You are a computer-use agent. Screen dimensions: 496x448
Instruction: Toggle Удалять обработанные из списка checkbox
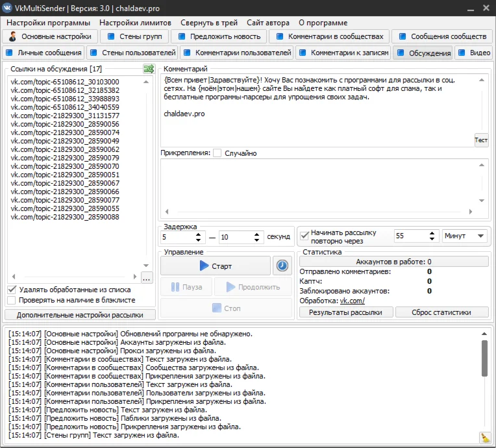pos(12,290)
